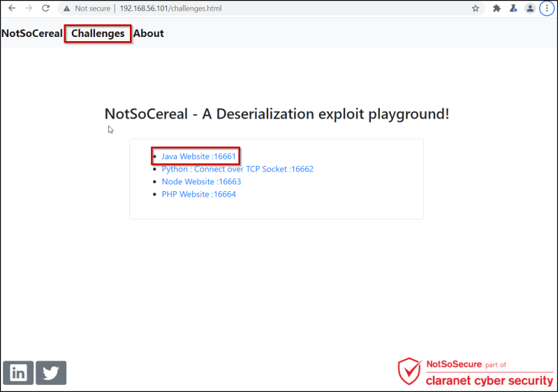558x392 pixels.
Task: Go to the NotSoCereal home link
Action: [x=32, y=33]
